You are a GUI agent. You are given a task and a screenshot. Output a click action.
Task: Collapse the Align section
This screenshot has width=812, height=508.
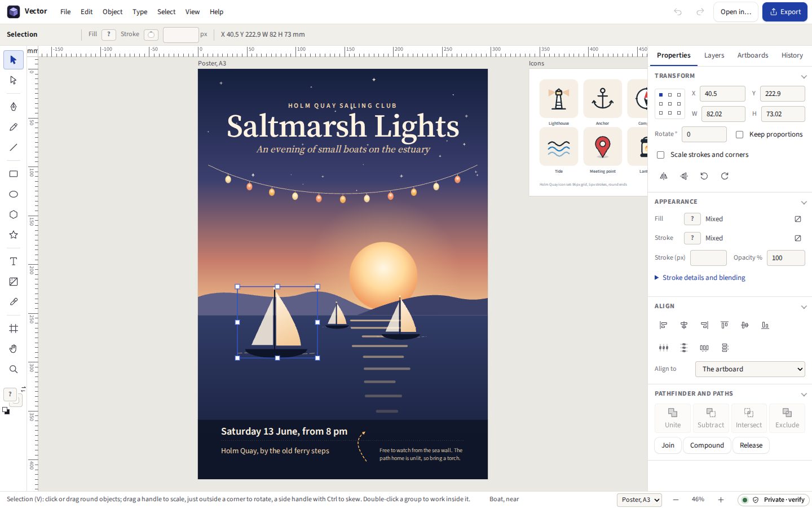[x=804, y=306]
